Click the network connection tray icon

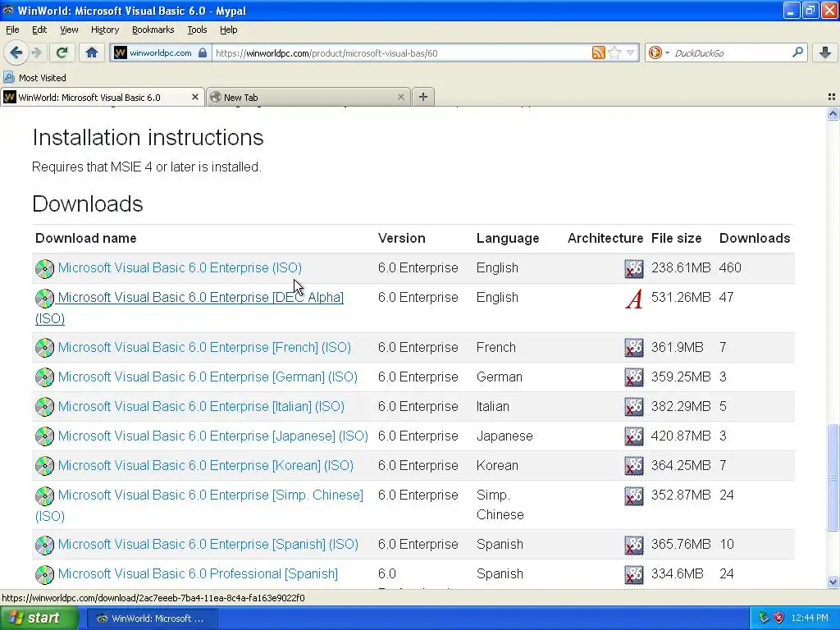coord(764,618)
